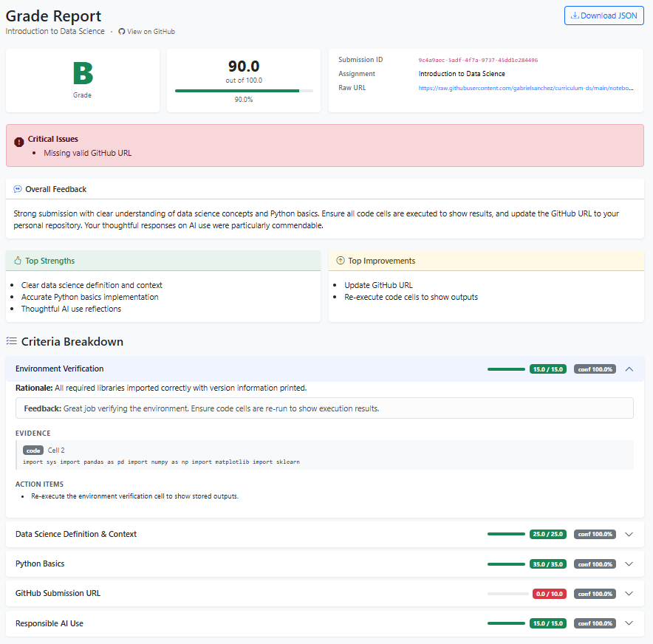
Task: Click the Top Improvements arrow-up icon
Action: (x=341, y=261)
